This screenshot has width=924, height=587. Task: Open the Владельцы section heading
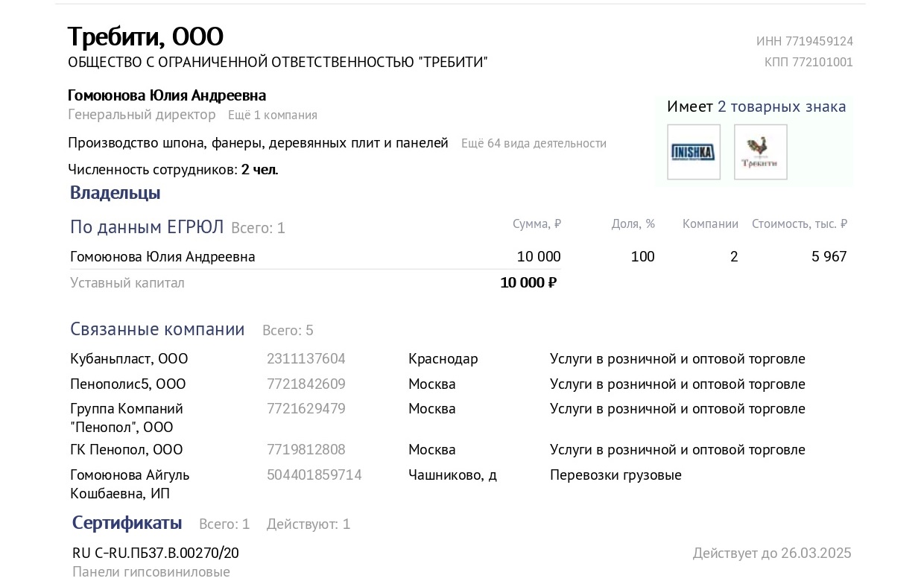point(115,193)
